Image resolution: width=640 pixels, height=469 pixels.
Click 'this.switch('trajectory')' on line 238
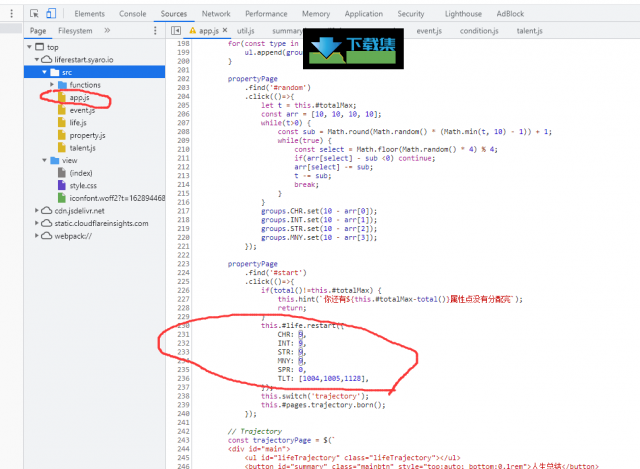[313, 396]
